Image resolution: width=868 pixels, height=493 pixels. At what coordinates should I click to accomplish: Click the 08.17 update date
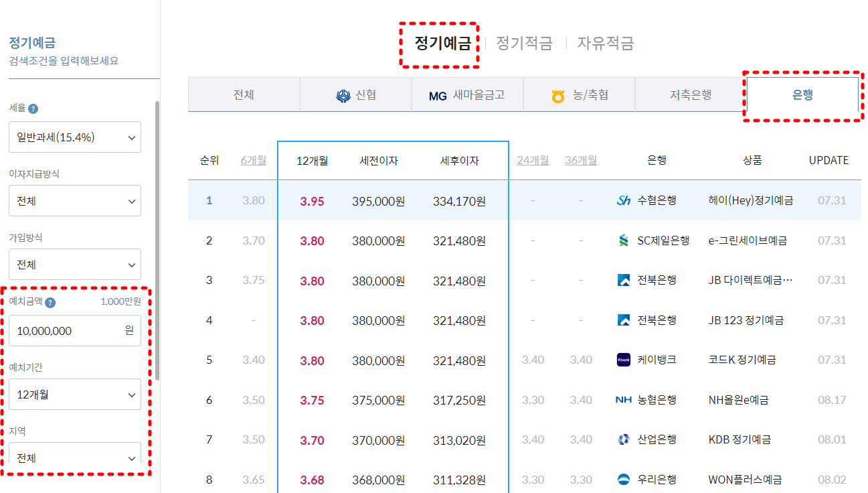(x=832, y=400)
